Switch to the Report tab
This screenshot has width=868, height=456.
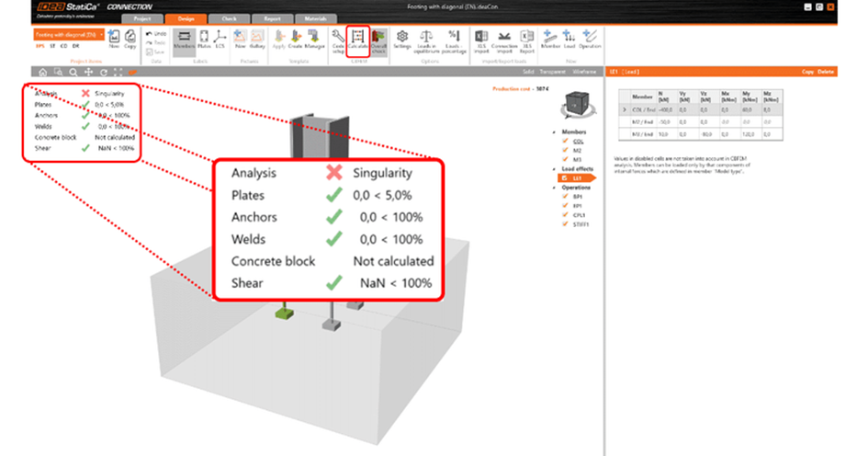(x=272, y=18)
